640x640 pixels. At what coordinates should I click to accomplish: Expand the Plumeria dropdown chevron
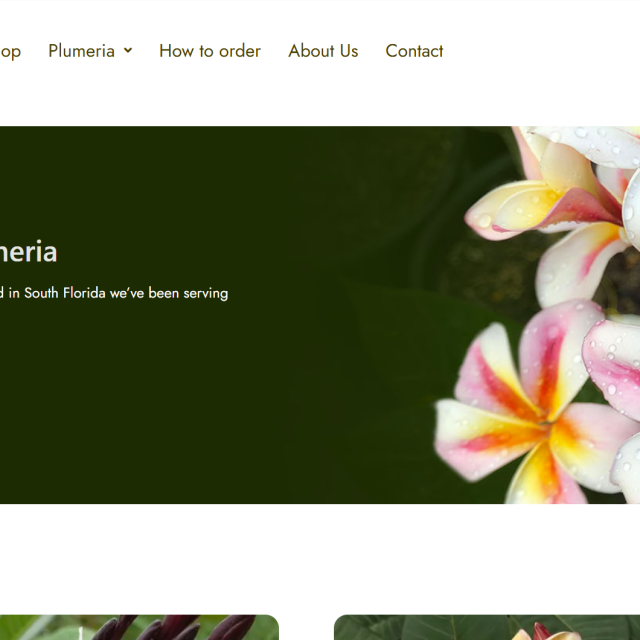click(128, 51)
